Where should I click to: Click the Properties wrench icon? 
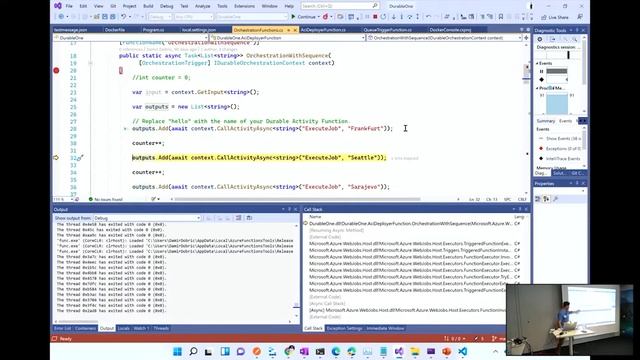coord(555,199)
